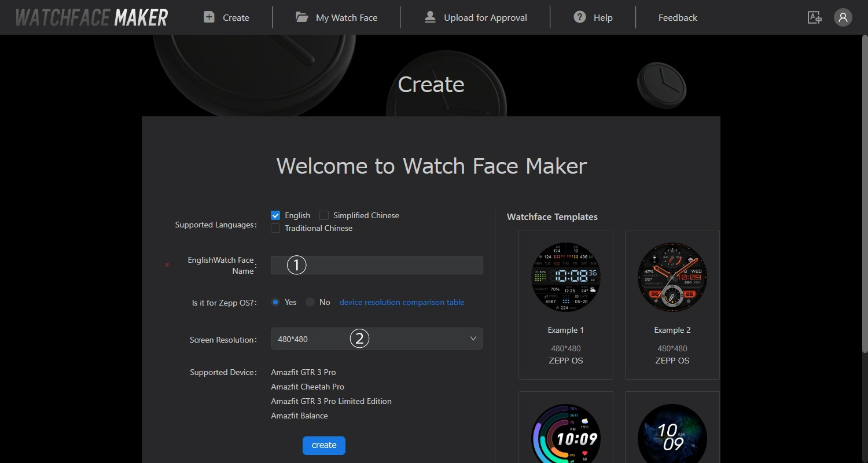Open the user account avatar icon
The height and width of the screenshot is (463, 868).
[843, 17]
